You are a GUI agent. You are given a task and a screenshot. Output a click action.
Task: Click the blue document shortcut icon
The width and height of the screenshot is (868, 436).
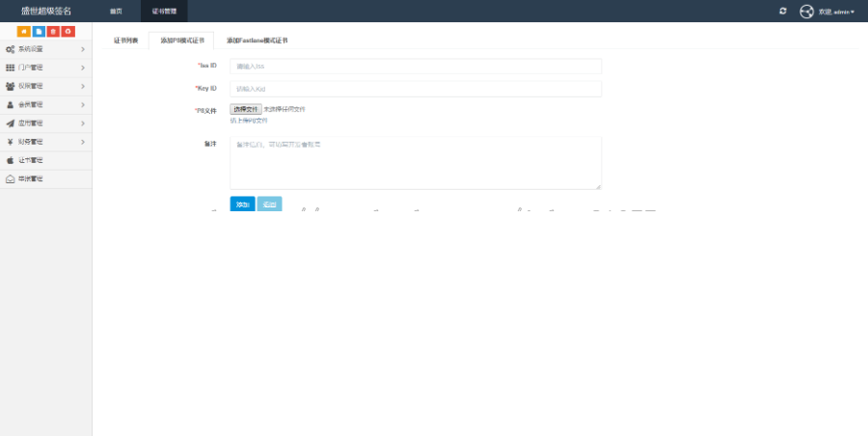pyautogui.click(x=39, y=32)
